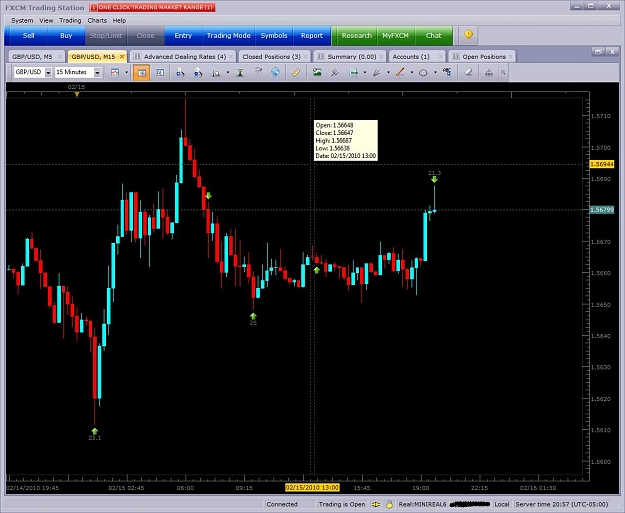Click the first of the two zoom icons
Screen dimensions: 625x513
(x=180, y=73)
